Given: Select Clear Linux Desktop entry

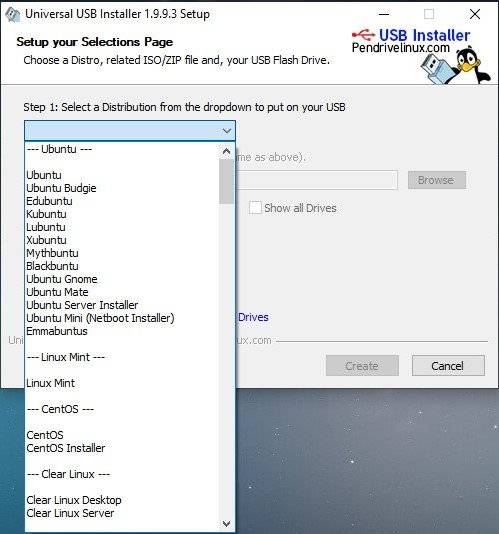Looking at the screenshot, I should click(123, 500).
